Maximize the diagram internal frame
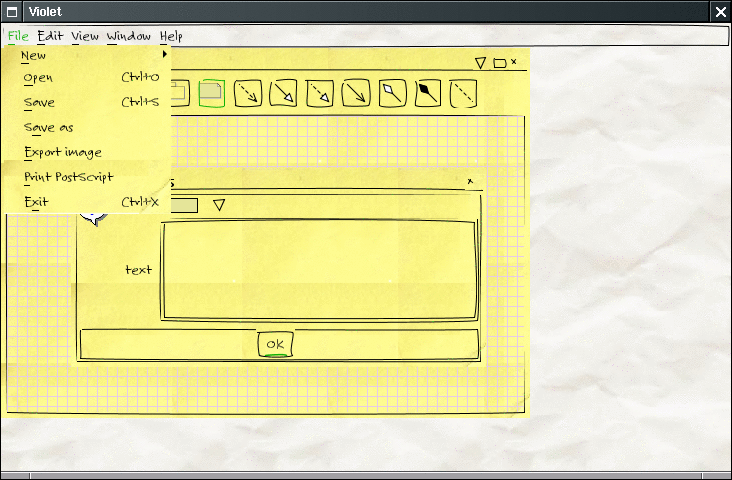 pos(499,63)
